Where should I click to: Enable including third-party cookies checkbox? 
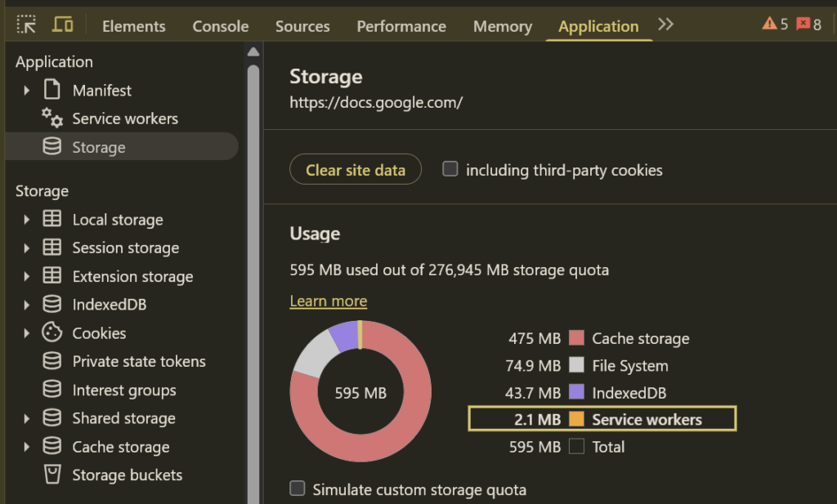[x=450, y=170]
